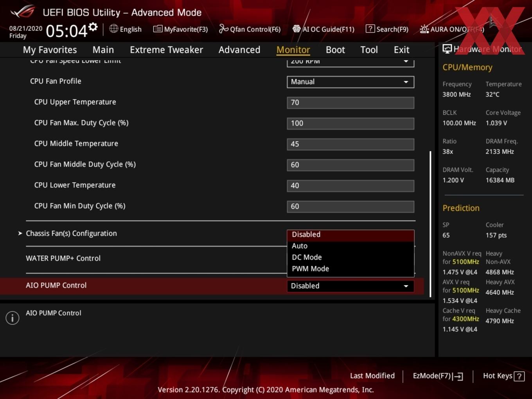This screenshot has height=399, width=532.
Task: Click CPU Upper Temperature field
Action: coord(350,102)
